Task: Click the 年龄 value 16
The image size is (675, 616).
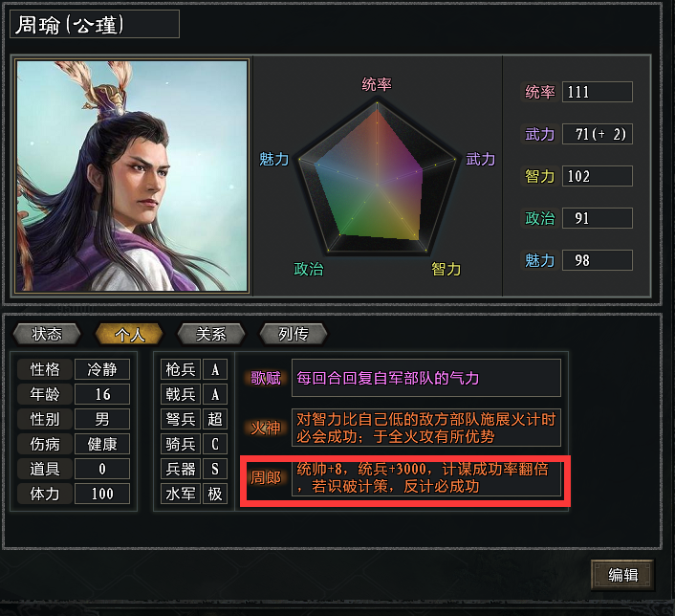Action: pos(102,394)
